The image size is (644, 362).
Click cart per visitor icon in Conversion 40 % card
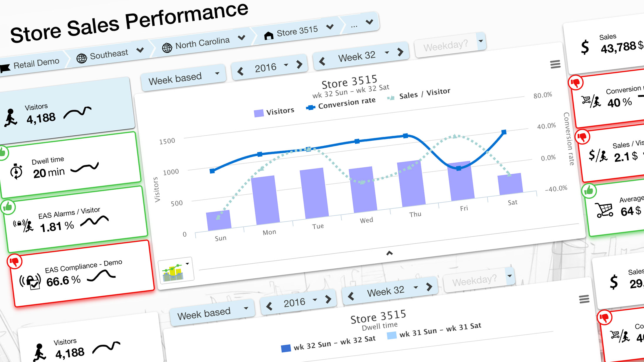pos(591,101)
